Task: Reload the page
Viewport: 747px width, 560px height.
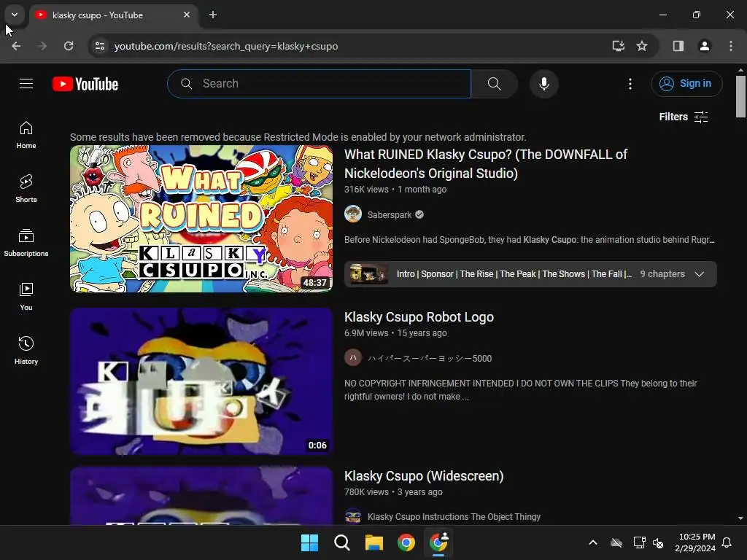Action: click(x=69, y=46)
